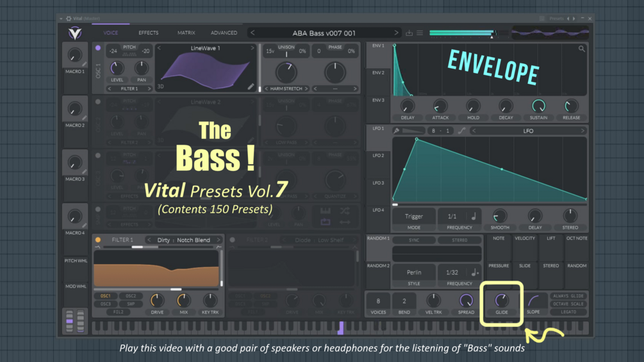Open the Perlin random style dropdown
Screen dimensions: 644x362
click(413, 272)
